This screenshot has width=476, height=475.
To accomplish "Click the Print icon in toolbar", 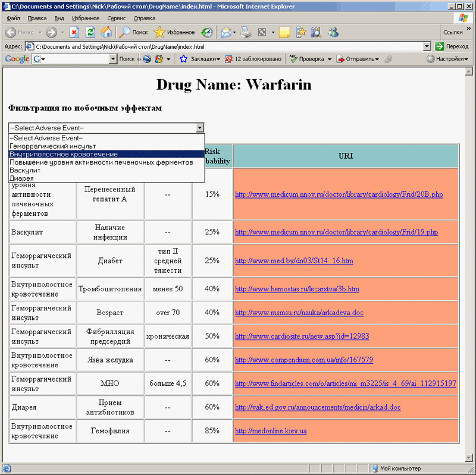I will 246,32.
